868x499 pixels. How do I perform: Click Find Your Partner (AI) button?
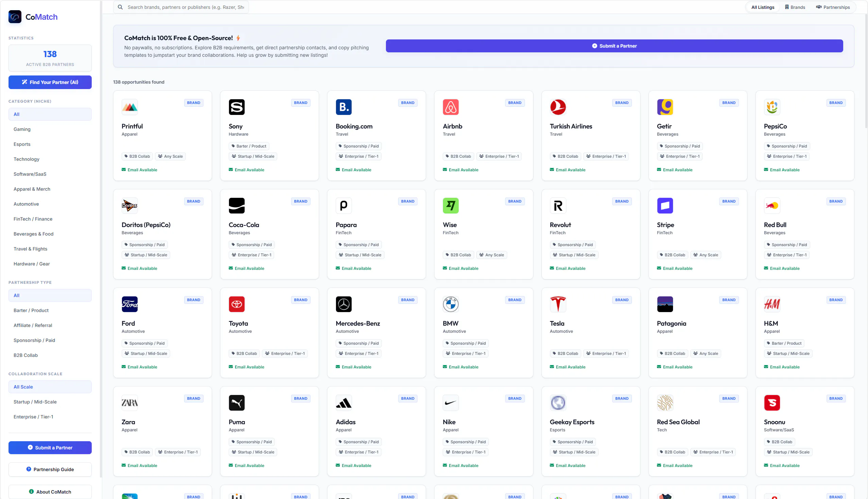50,82
